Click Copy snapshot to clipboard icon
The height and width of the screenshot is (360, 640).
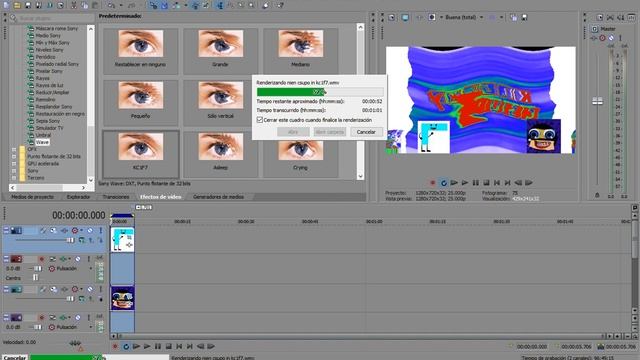[x=513, y=18]
